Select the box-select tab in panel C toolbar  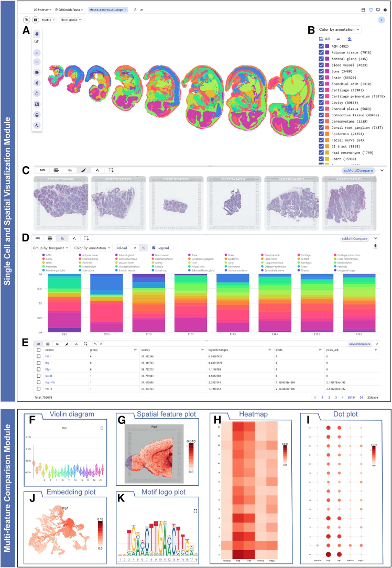pyautogui.click(x=111, y=170)
